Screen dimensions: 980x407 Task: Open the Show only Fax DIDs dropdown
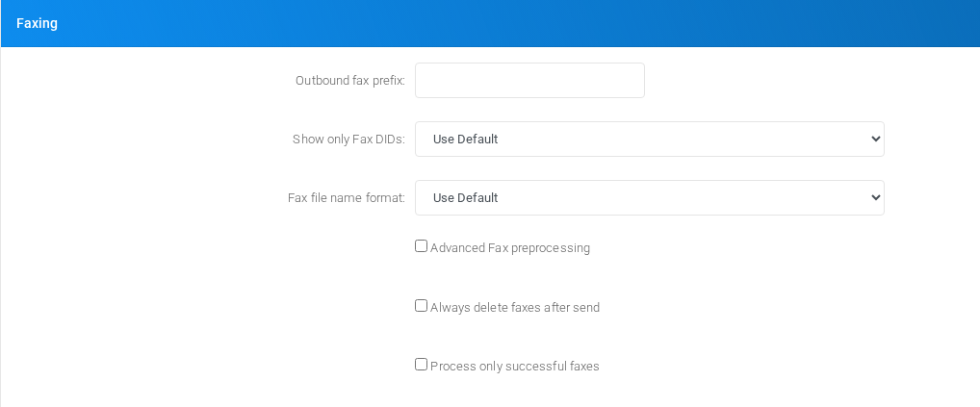coord(650,140)
